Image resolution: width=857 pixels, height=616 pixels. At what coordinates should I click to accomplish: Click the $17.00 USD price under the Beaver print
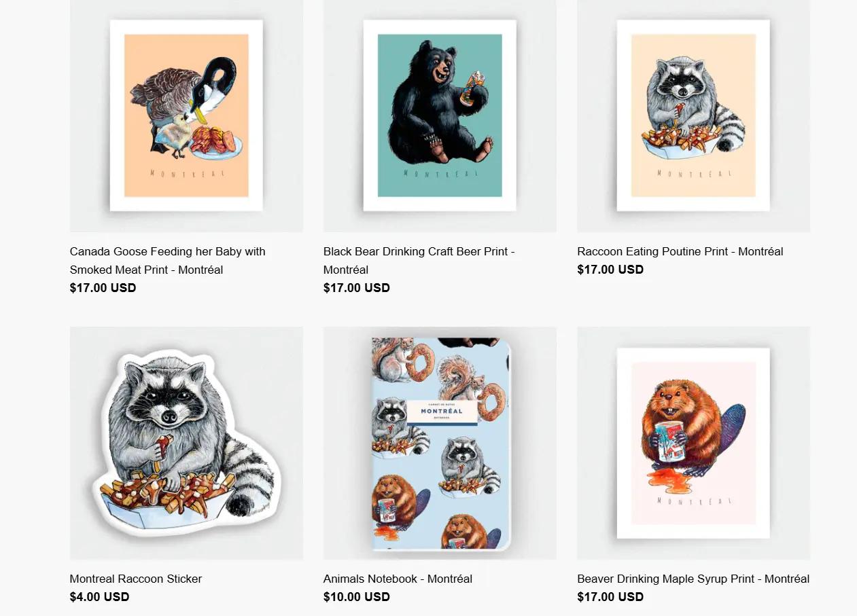[x=610, y=596]
